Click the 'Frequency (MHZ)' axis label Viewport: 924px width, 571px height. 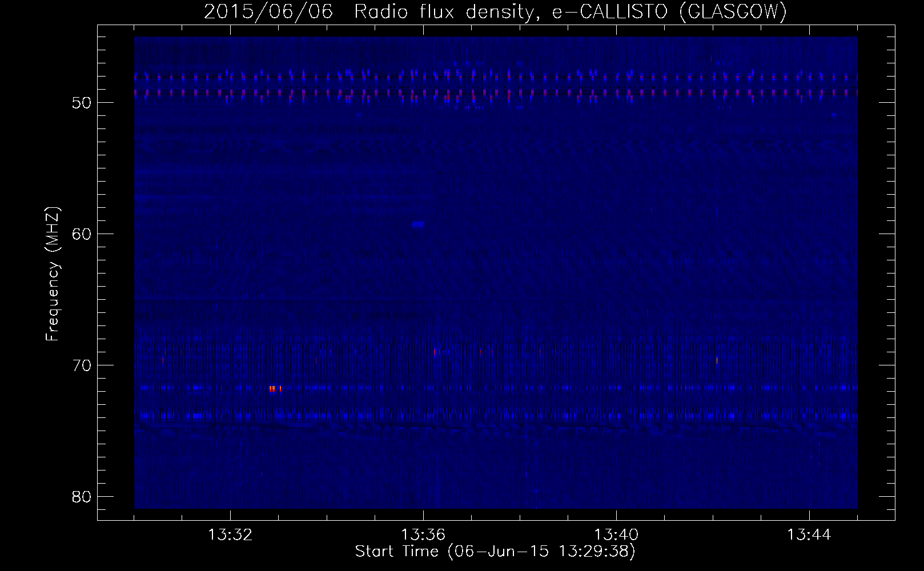(53, 274)
